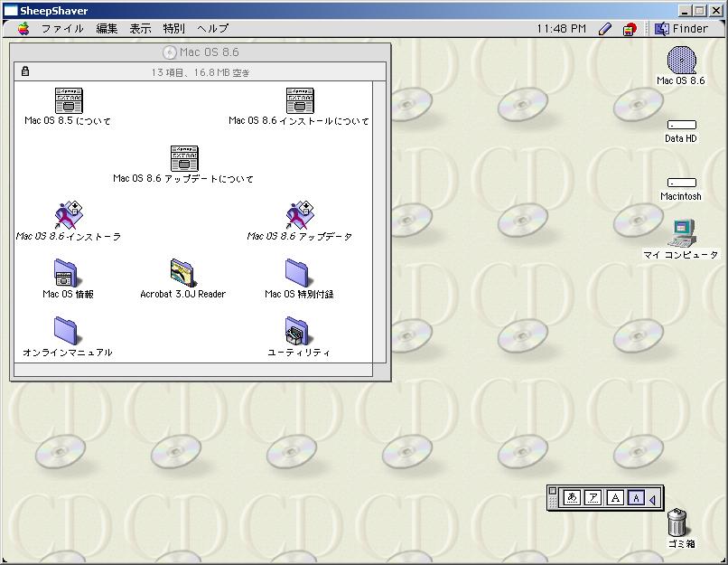Click the window's horizontal scrollbar

(193, 370)
